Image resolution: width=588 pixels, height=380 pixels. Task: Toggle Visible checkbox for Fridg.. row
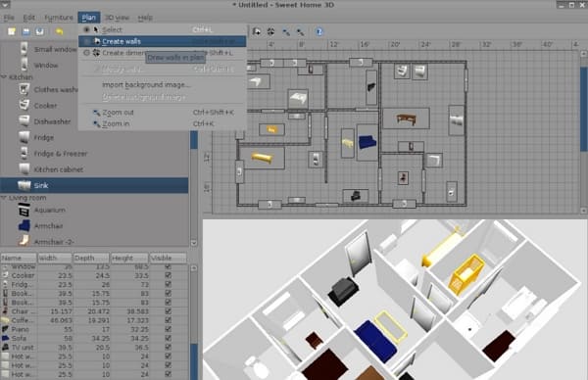tap(168, 284)
